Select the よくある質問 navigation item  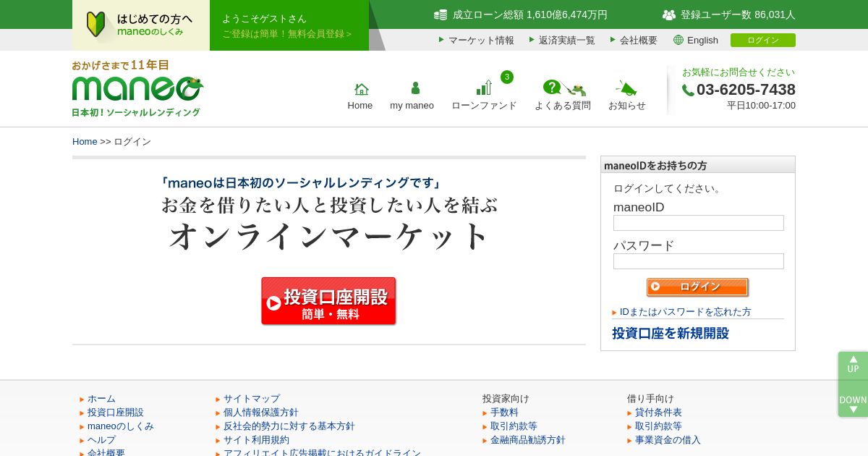click(563, 105)
